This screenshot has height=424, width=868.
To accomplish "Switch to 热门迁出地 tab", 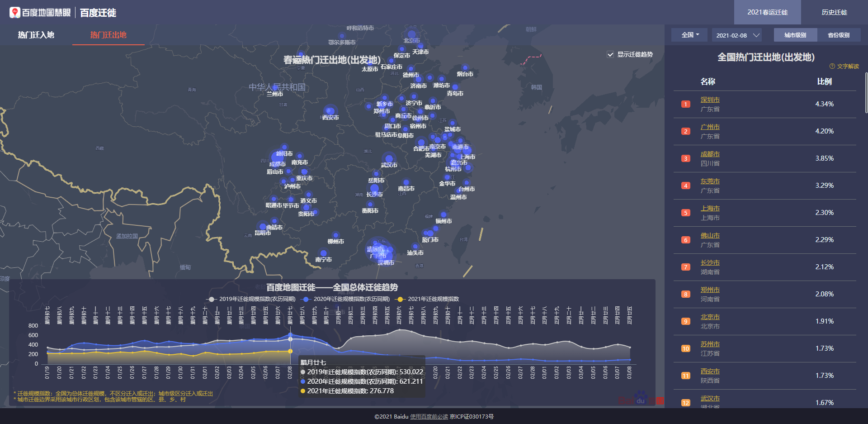I will tap(108, 35).
